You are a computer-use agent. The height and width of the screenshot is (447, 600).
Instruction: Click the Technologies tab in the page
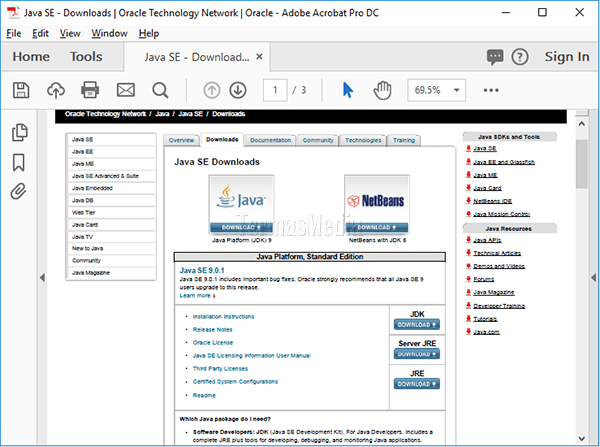click(363, 140)
